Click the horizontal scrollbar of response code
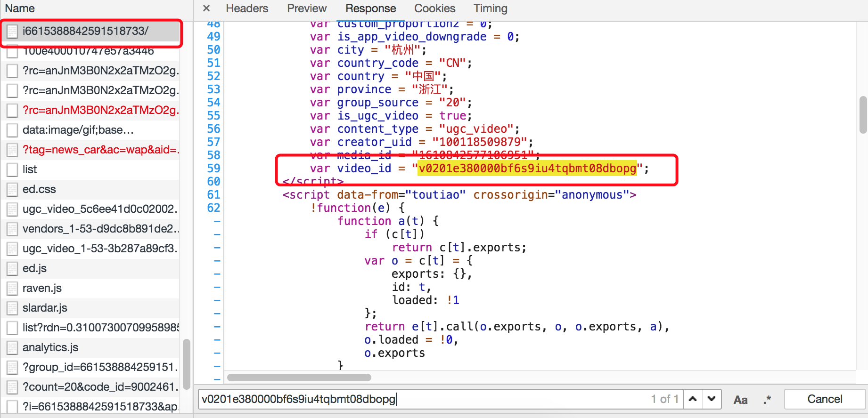Viewport: 868px width, 418px height. (x=299, y=378)
